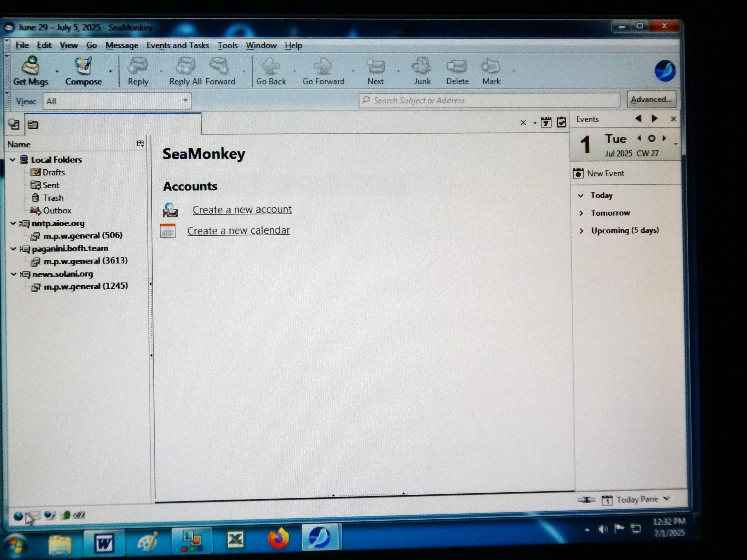Click the folder column picker icon
This screenshot has width=747, height=560.
coord(140,144)
